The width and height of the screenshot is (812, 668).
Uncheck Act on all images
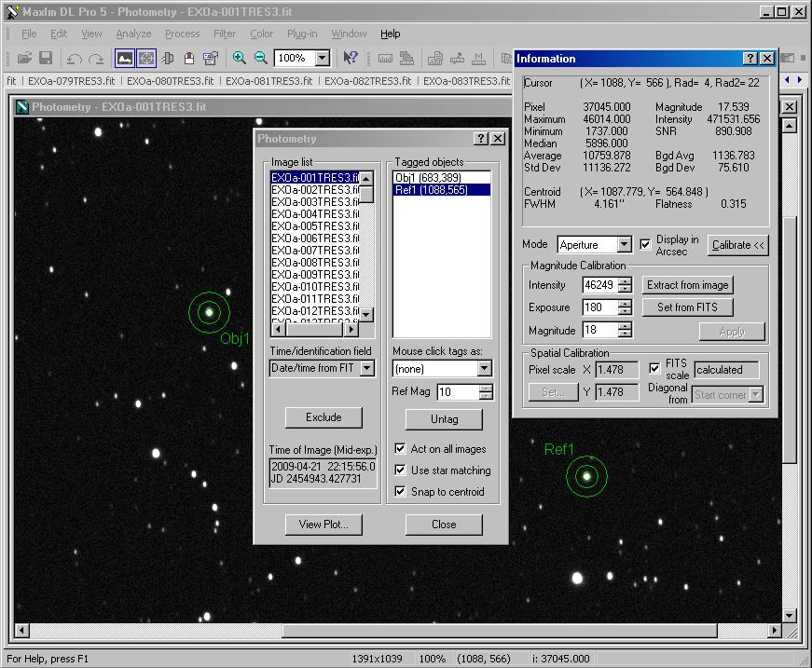pos(400,449)
